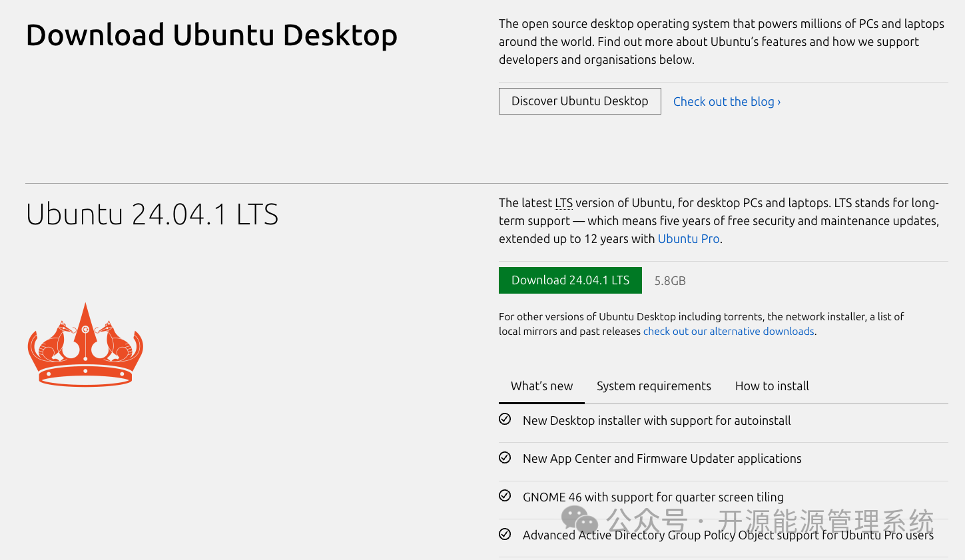Follow the check out our alternative downloads link
The width and height of the screenshot is (965, 560).
tap(729, 332)
